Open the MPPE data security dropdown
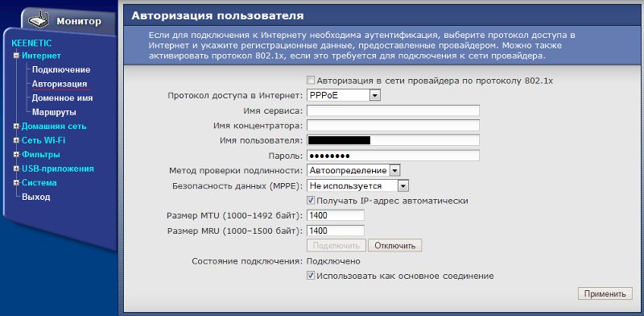The image size is (644, 316). point(357,186)
